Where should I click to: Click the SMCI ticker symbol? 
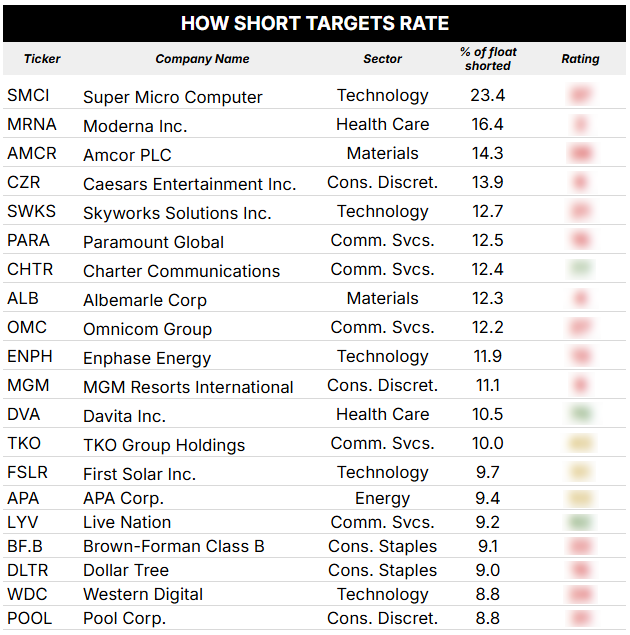click(28, 96)
